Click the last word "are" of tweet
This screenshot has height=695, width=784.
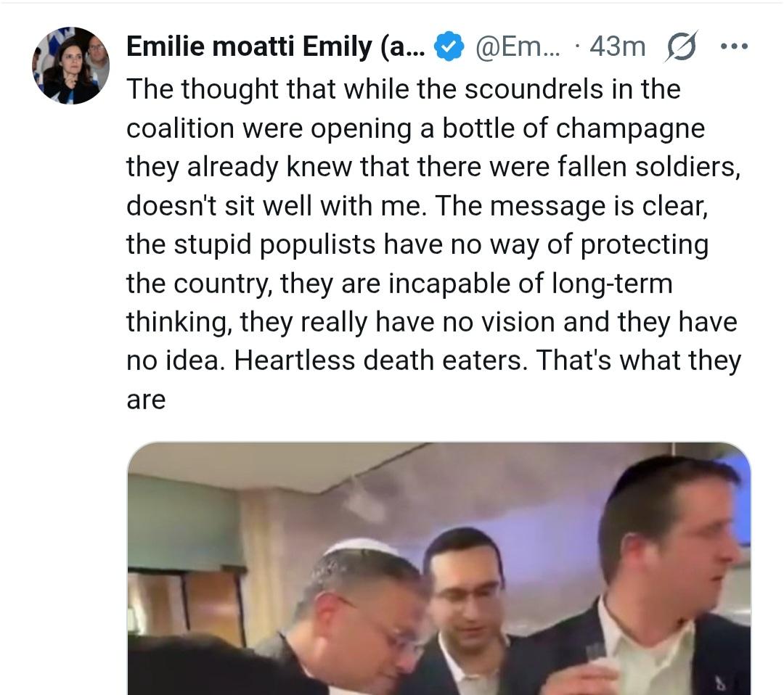tap(146, 400)
